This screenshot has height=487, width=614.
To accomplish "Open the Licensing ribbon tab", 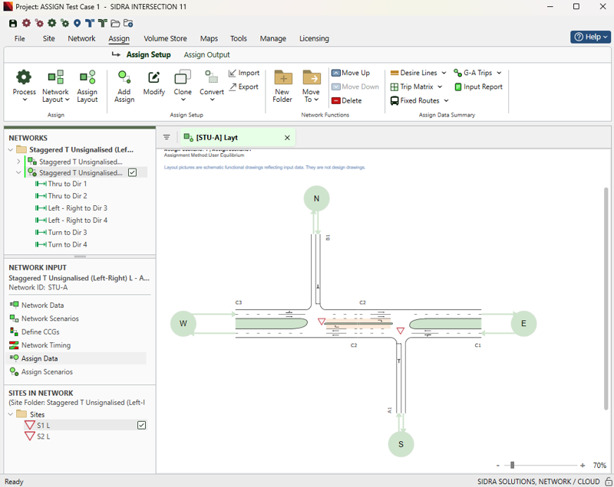I will [314, 38].
